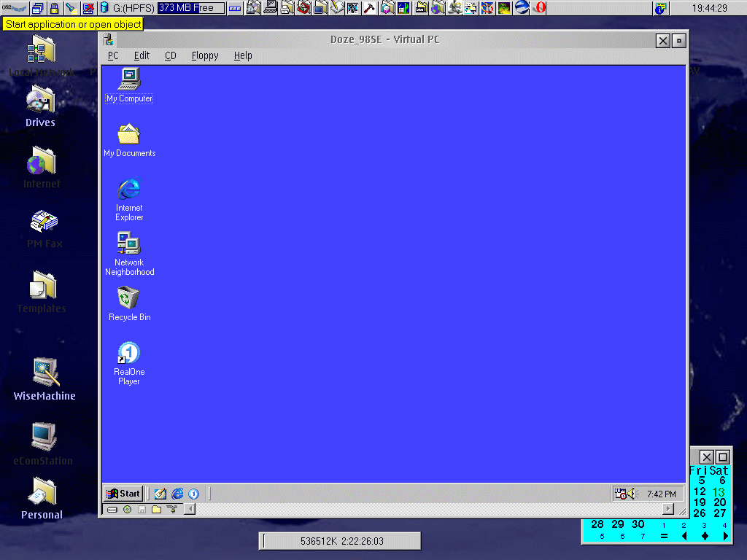747x560 pixels.
Task: Click the equals button in the calendar widget
Action: [664, 536]
